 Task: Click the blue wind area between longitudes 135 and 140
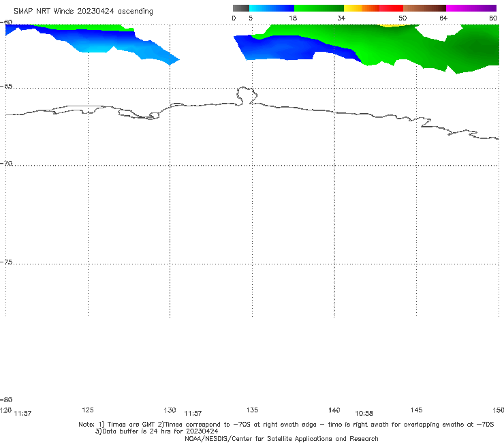click(x=289, y=48)
